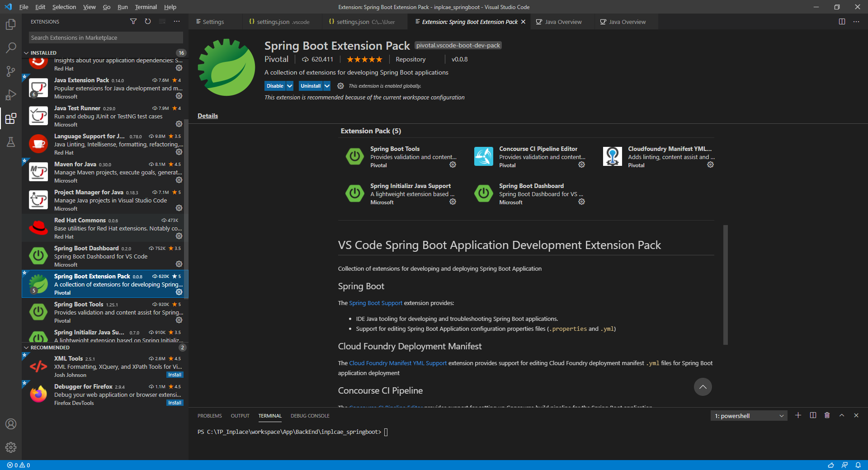The image size is (868, 470).
Task: Click the five-star rating of the extension
Action: pos(364,59)
